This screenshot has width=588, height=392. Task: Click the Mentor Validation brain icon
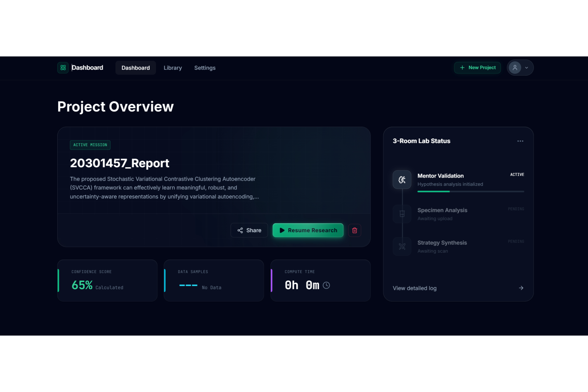(x=402, y=180)
